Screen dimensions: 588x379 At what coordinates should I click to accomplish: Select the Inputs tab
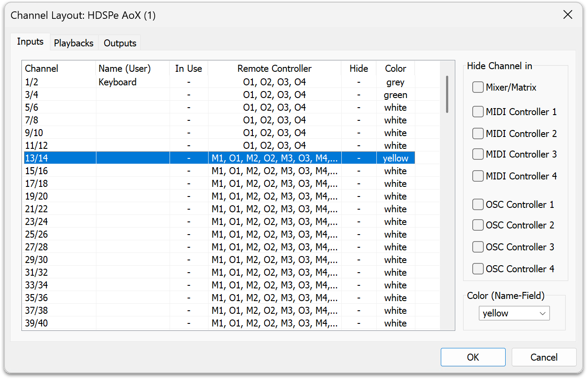pos(30,42)
